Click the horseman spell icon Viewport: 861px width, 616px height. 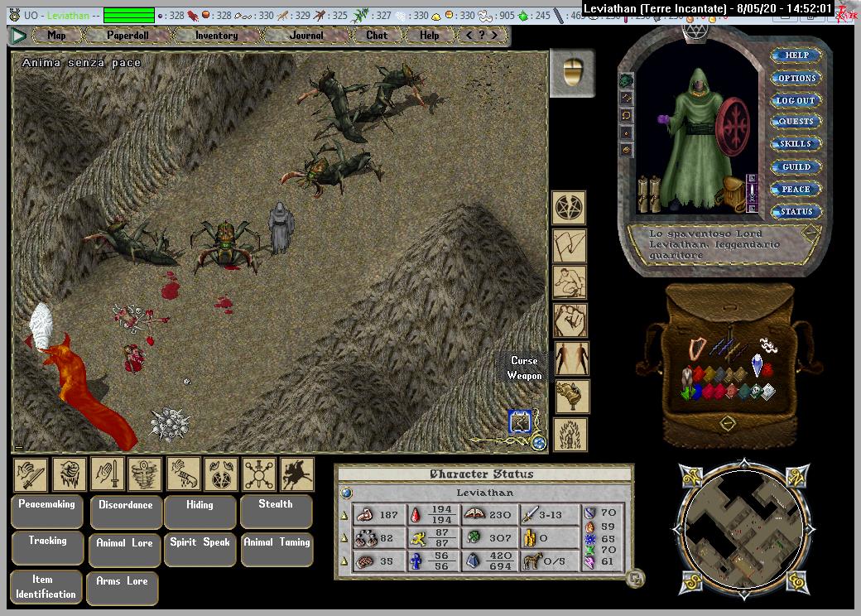click(x=297, y=474)
